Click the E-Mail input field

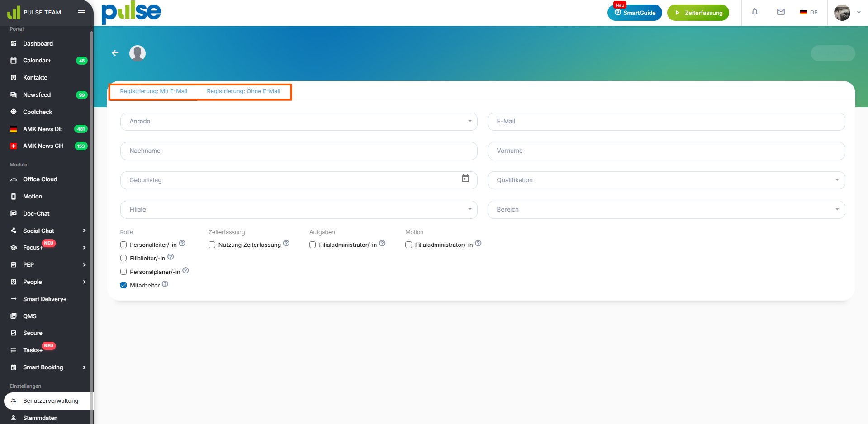(x=666, y=122)
